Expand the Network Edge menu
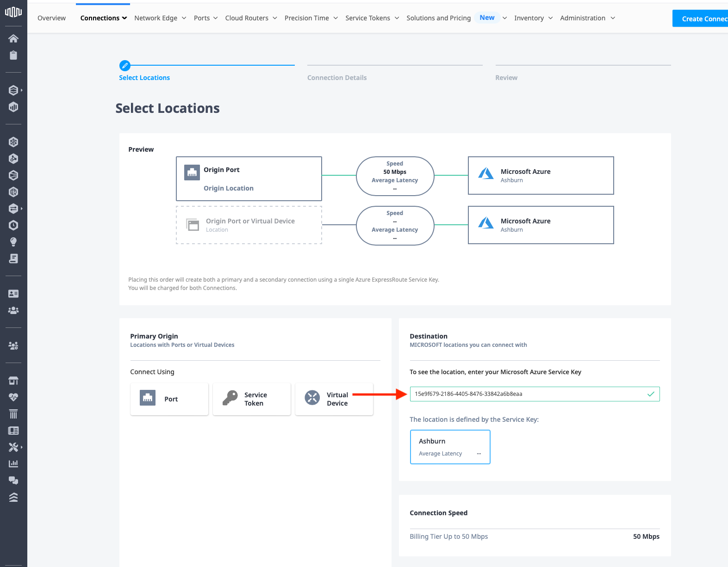This screenshot has width=728, height=567. click(x=160, y=18)
